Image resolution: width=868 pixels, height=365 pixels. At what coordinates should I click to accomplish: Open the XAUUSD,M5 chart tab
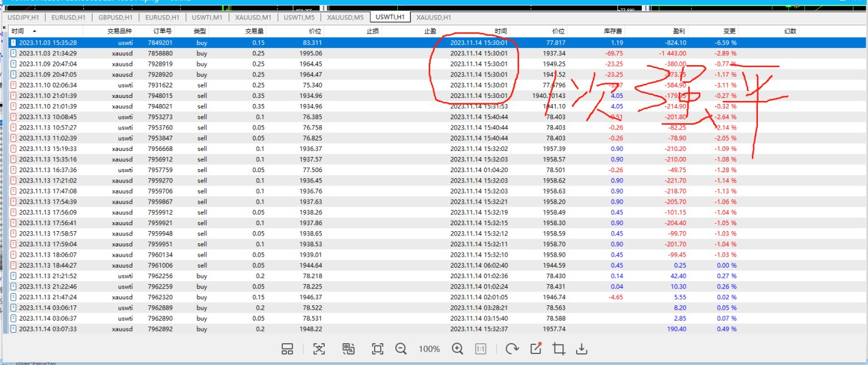click(x=345, y=18)
